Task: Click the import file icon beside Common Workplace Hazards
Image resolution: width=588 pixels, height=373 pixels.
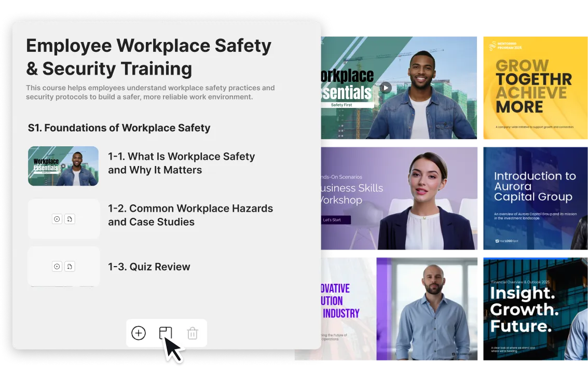Action: click(x=70, y=219)
